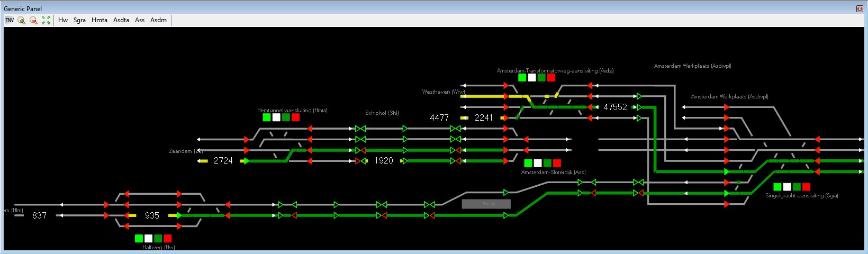Viewport: 868px width, 254px height.
Task: Click the dark green square above Sgra label
Action: pyautogui.click(x=797, y=187)
